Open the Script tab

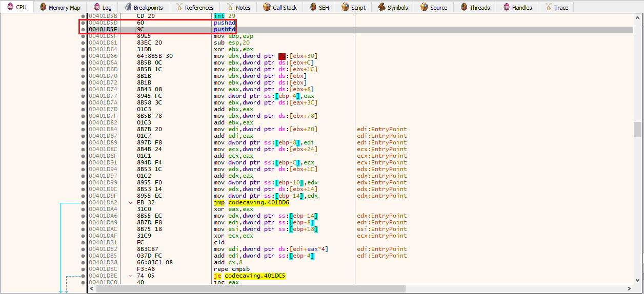[353, 7]
